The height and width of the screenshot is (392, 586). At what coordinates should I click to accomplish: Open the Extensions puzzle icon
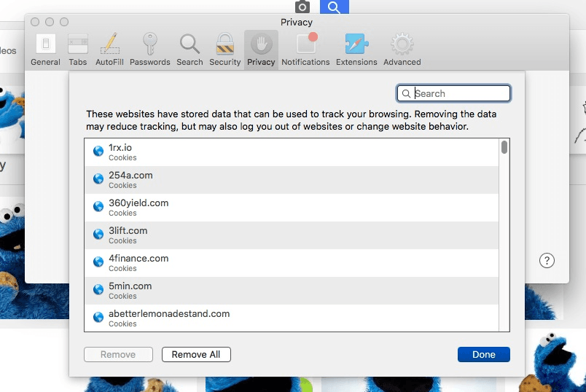356,50
